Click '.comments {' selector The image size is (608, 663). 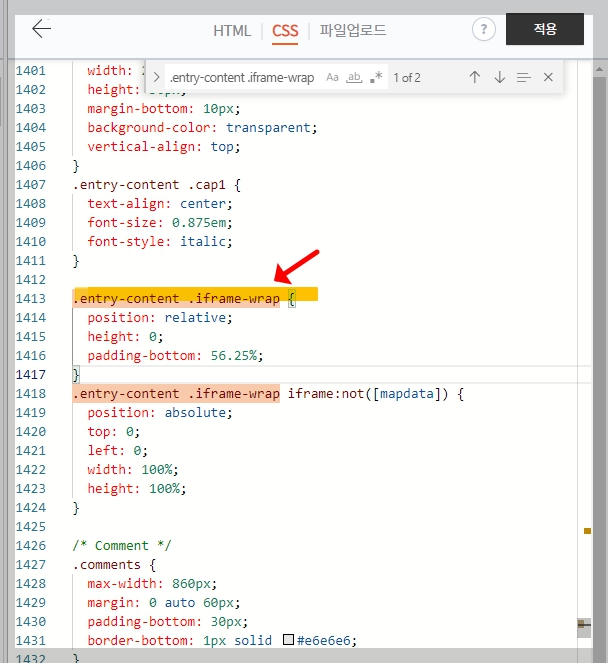(x=114, y=565)
